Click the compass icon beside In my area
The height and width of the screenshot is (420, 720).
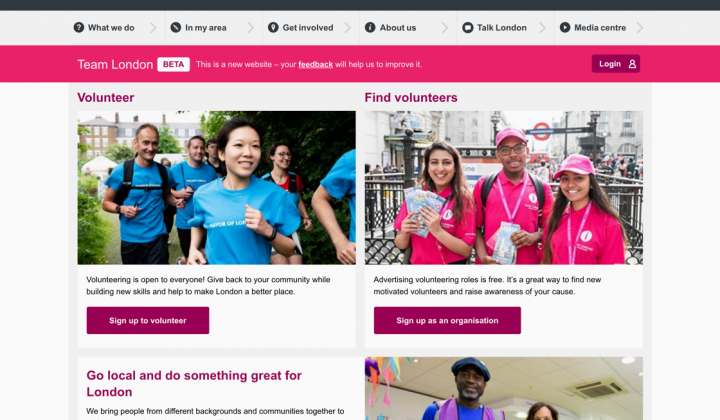[176, 28]
